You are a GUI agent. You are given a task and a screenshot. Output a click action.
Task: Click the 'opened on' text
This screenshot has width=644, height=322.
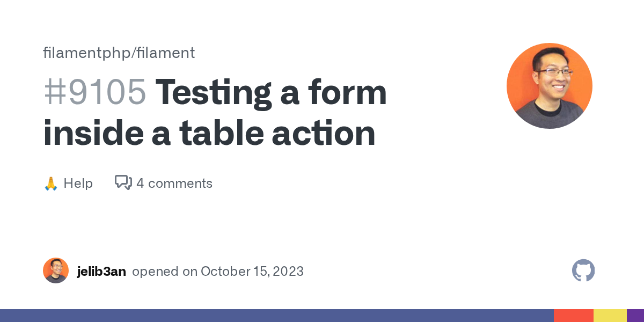(x=165, y=272)
